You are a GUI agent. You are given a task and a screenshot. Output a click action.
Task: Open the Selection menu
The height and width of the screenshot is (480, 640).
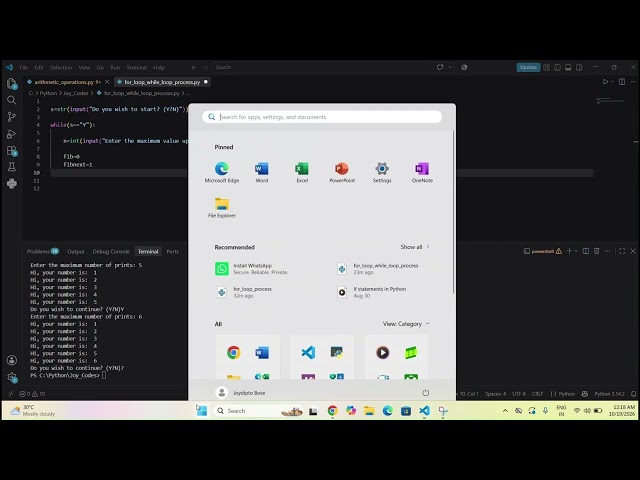pos(61,67)
